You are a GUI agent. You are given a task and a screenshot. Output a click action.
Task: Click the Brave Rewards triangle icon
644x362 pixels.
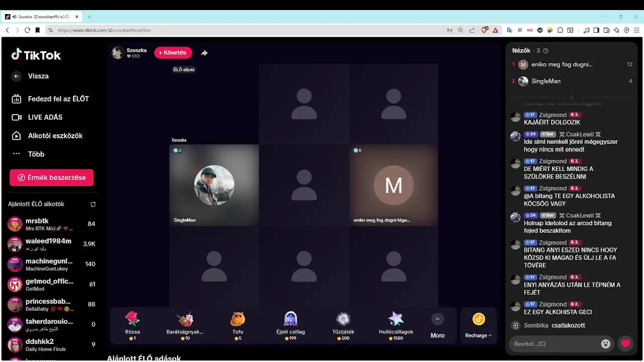point(495,30)
